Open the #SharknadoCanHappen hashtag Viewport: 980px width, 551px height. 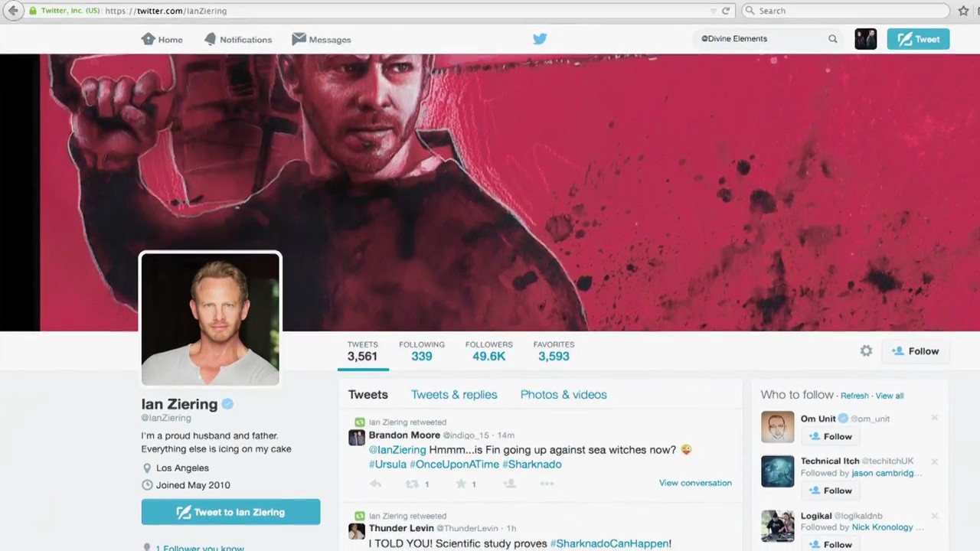tap(610, 543)
